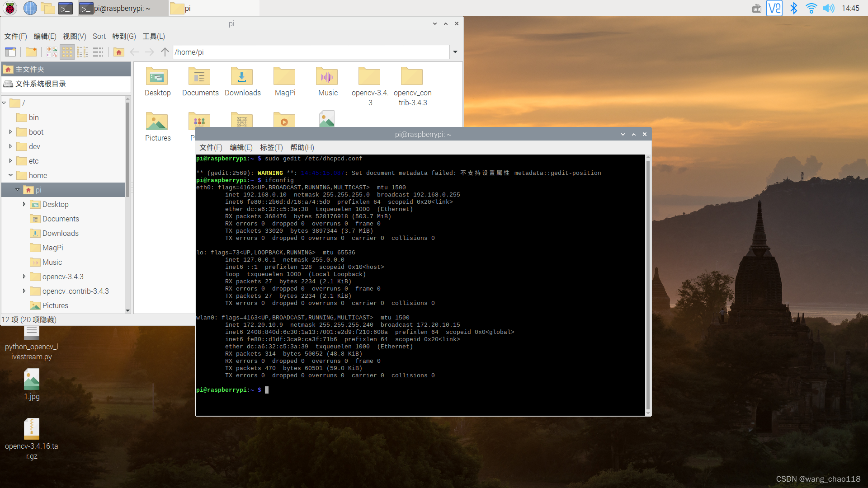Click the terminal emulator icon in taskbar
The width and height of the screenshot is (868, 488).
66,8
